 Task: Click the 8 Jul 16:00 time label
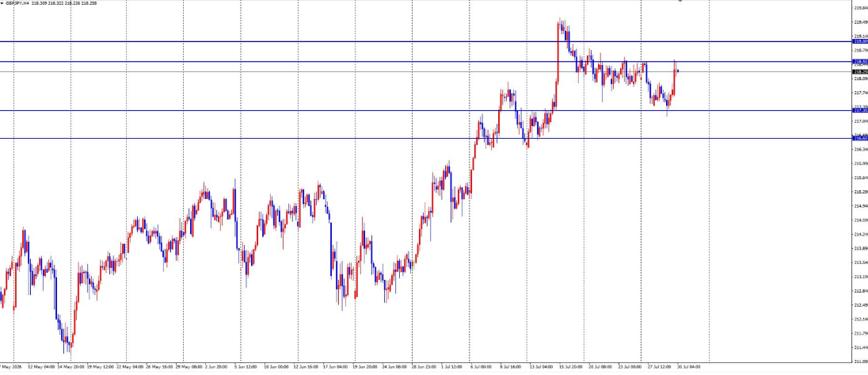512,367
